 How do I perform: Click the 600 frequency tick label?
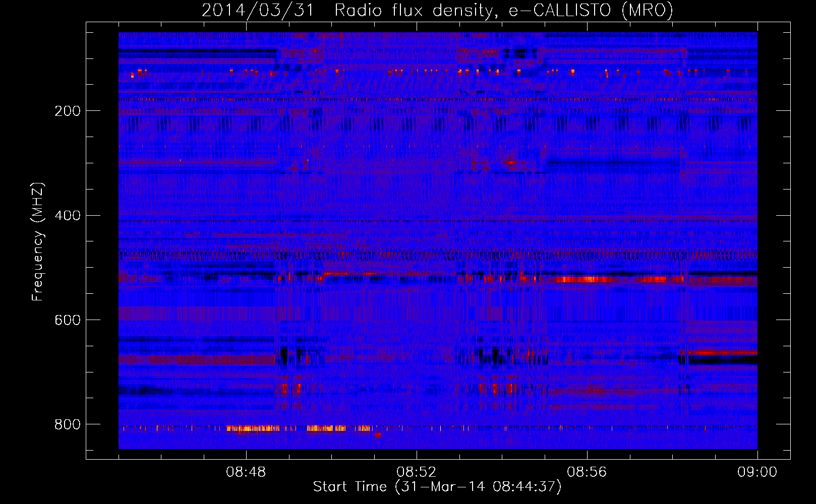click(x=68, y=321)
